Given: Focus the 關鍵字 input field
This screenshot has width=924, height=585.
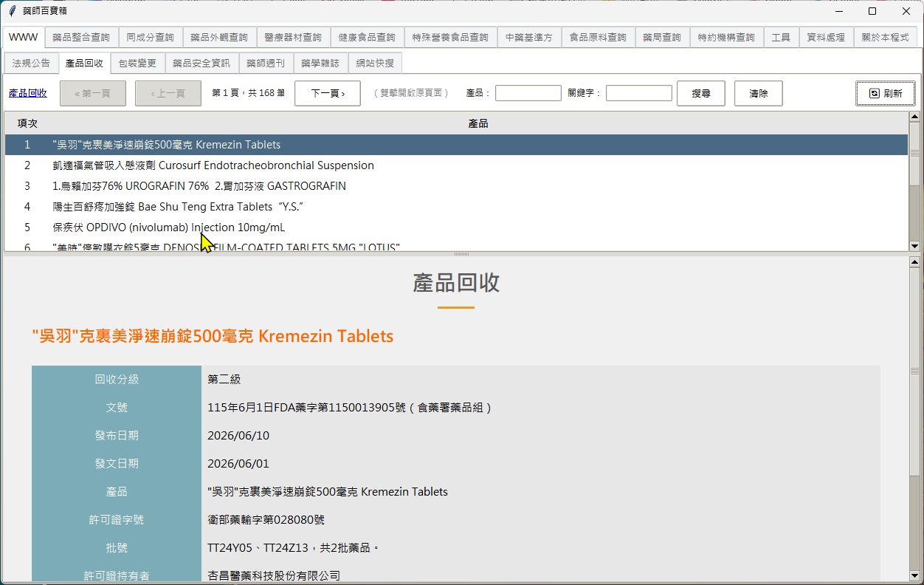Looking at the screenshot, I should pos(639,93).
